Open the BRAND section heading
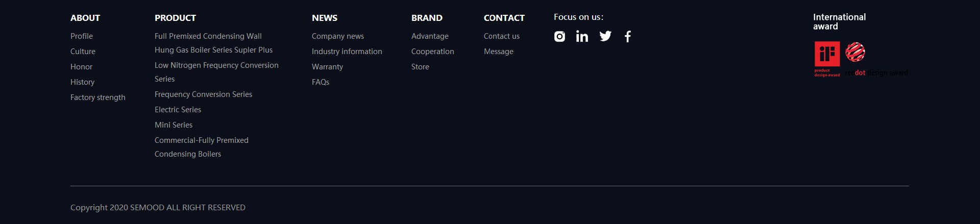Viewport: 980px width, 224px height. [x=427, y=18]
